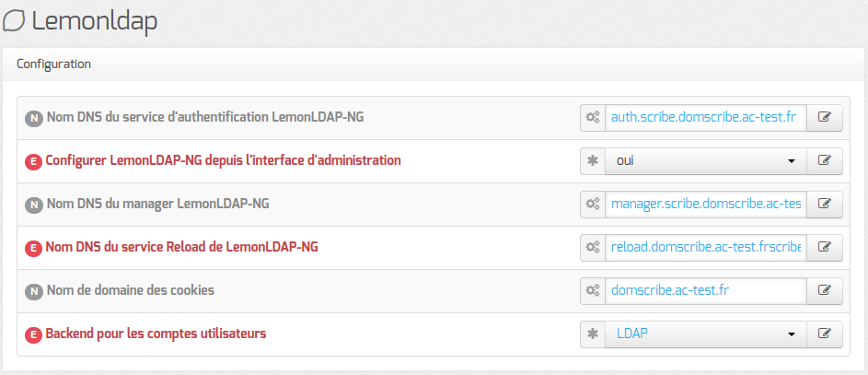Click edit icon for Backend comptes utilisateurs row

tap(825, 334)
